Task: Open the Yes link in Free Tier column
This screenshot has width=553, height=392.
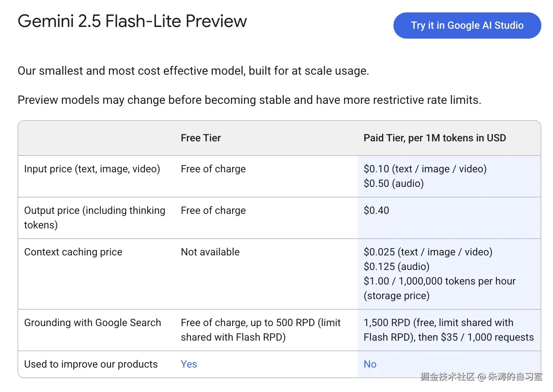Action: (x=189, y=364)
